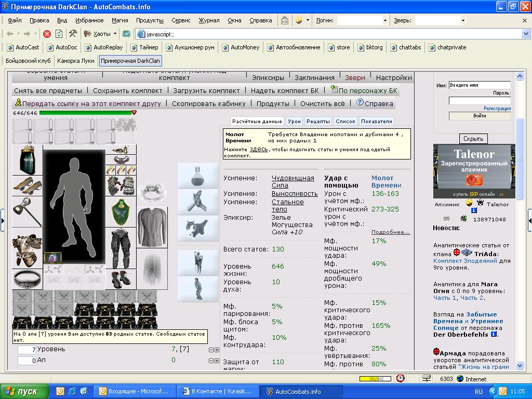Switch to В Контакте taskbar window

[218, 391]
